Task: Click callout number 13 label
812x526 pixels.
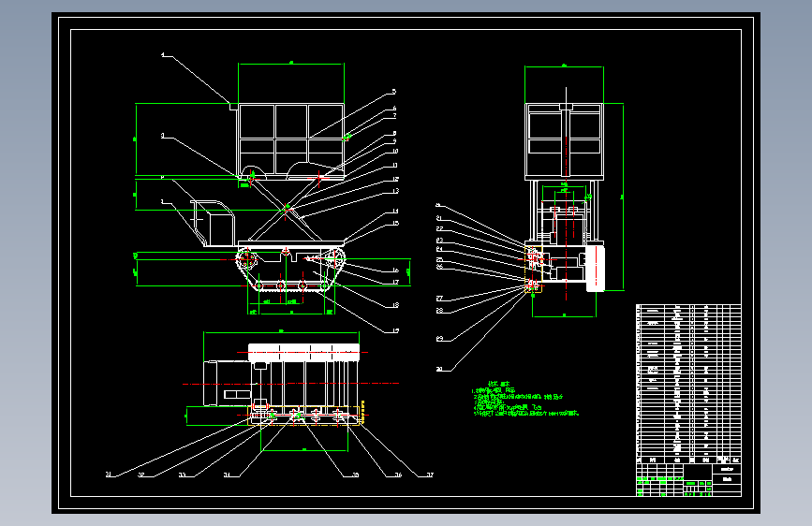Action: click(395, 191)
